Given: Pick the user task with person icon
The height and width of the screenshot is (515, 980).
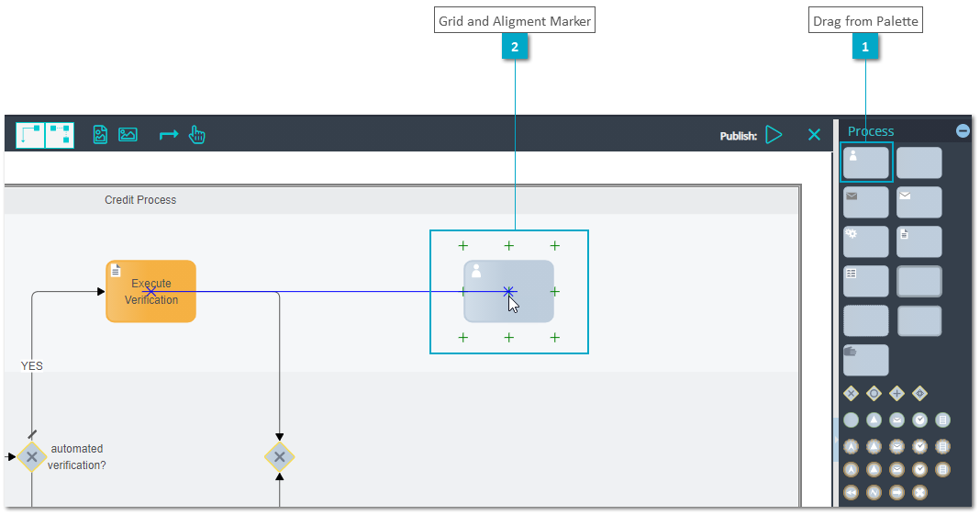Looking at the screenshot, I should (x=865, y=162).
